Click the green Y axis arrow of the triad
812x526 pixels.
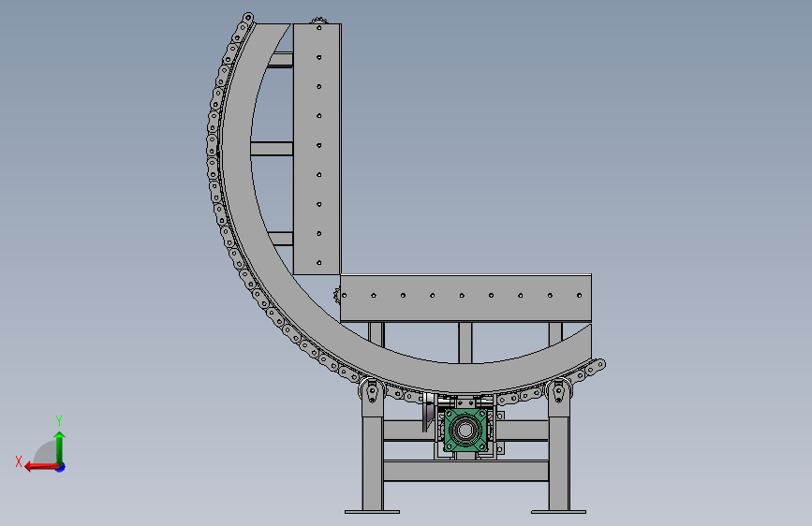coord(60,447)
